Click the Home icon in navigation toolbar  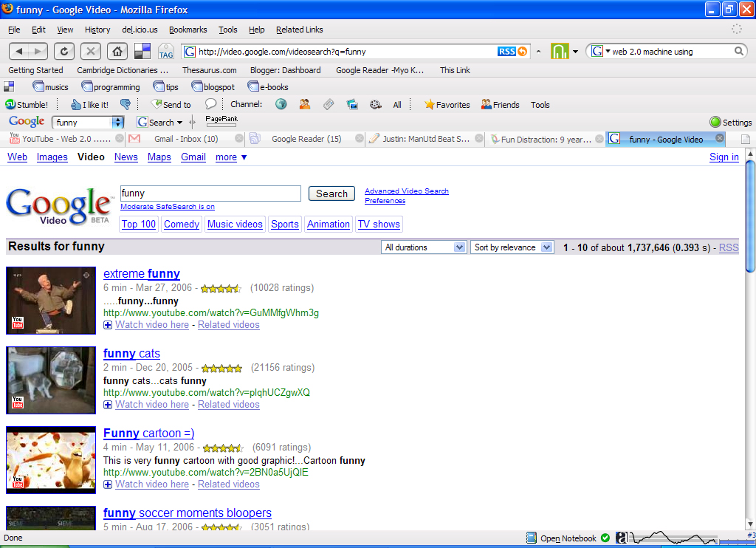pyautogui.click(x=116, y=51)
